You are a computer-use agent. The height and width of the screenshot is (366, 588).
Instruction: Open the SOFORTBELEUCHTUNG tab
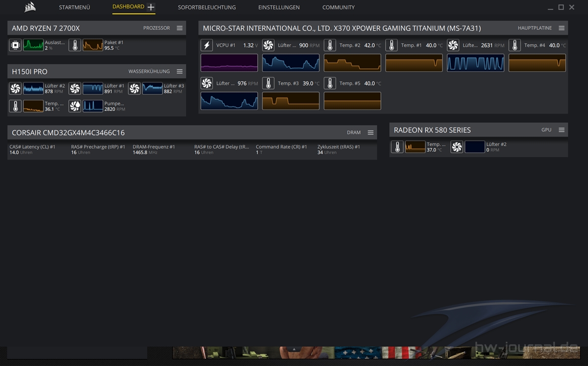(207, 7)
